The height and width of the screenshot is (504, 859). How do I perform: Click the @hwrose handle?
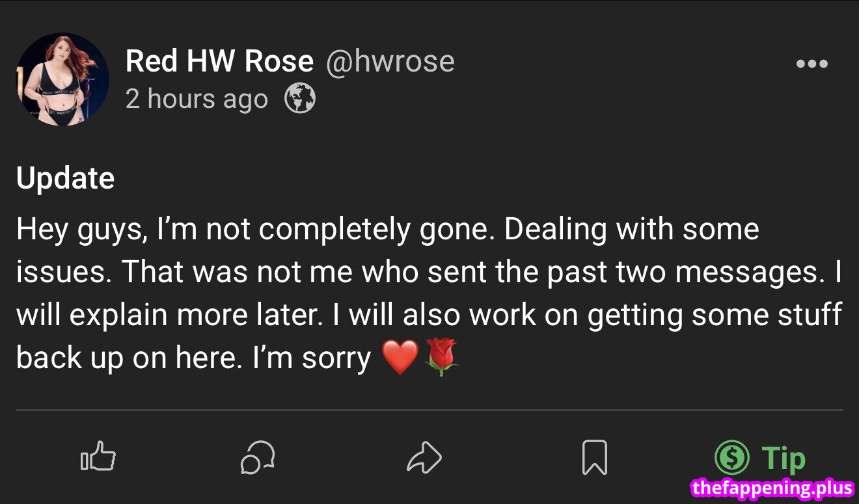click(x=390, y=61)
